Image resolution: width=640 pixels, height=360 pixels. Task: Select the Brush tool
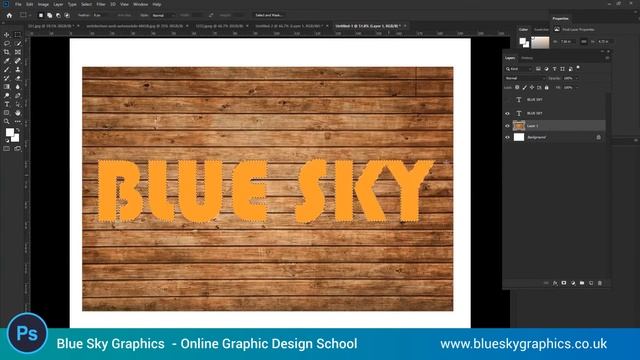pos(7,69)
